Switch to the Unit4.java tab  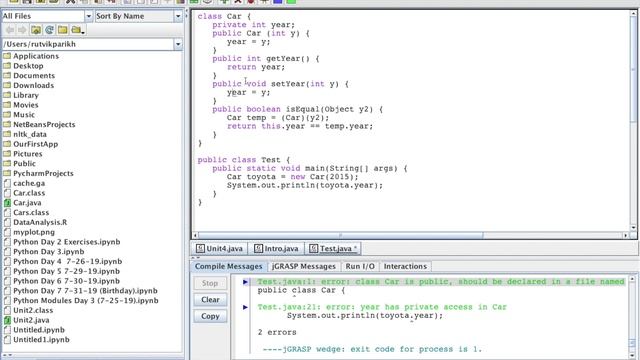click(219, 248)
